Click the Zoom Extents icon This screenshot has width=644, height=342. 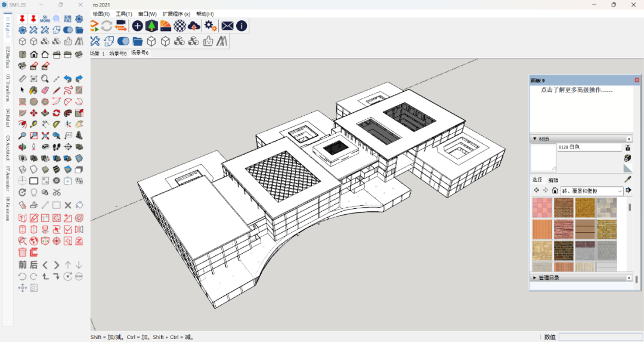(x=45, y=135)
